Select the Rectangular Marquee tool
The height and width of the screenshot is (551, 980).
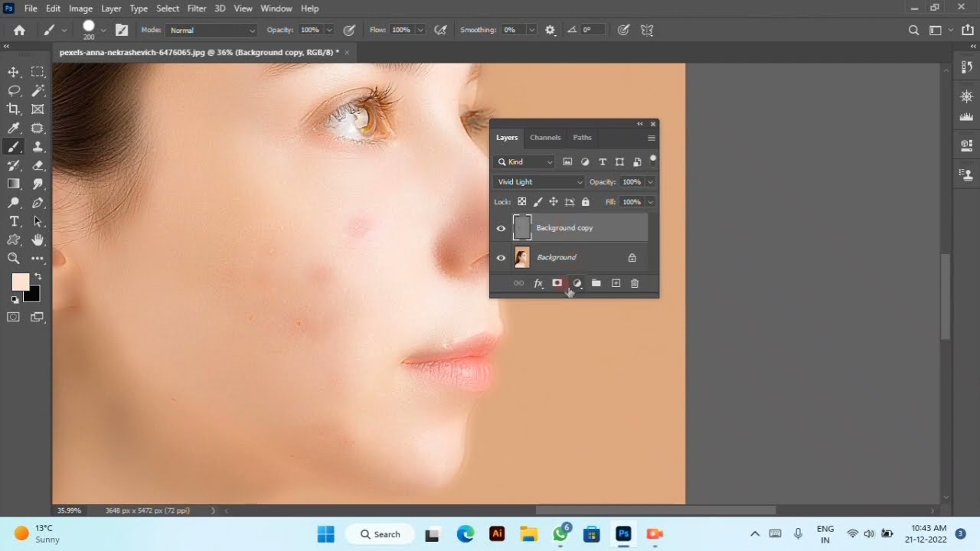click(x=38, y=72)
